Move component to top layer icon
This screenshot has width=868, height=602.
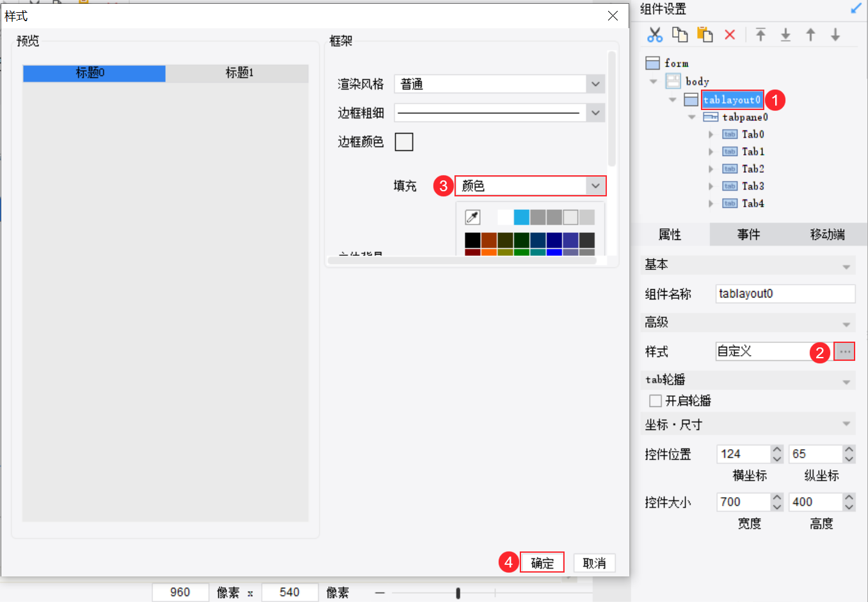click(760, 35)
